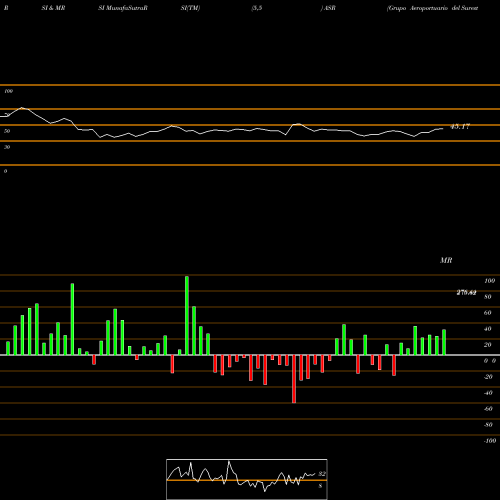500x500 pixels.
Task: Click the white RSI line end near 45.17
Action: 443,128
